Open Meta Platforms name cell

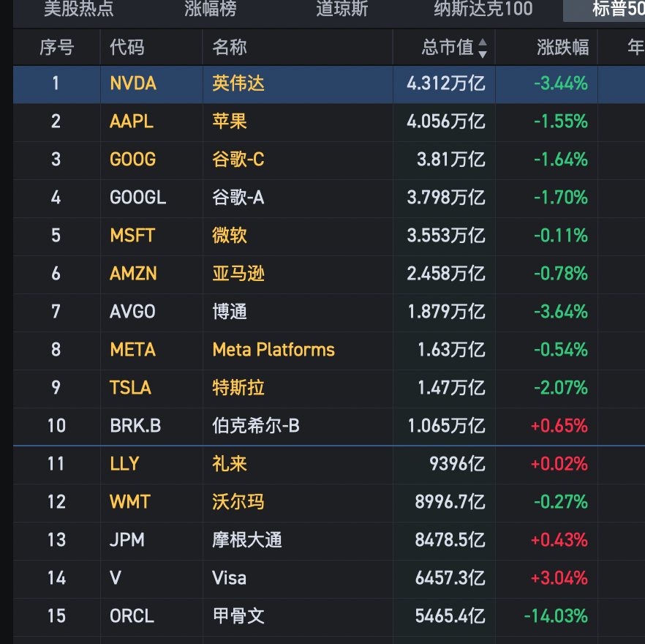point(274,350)
